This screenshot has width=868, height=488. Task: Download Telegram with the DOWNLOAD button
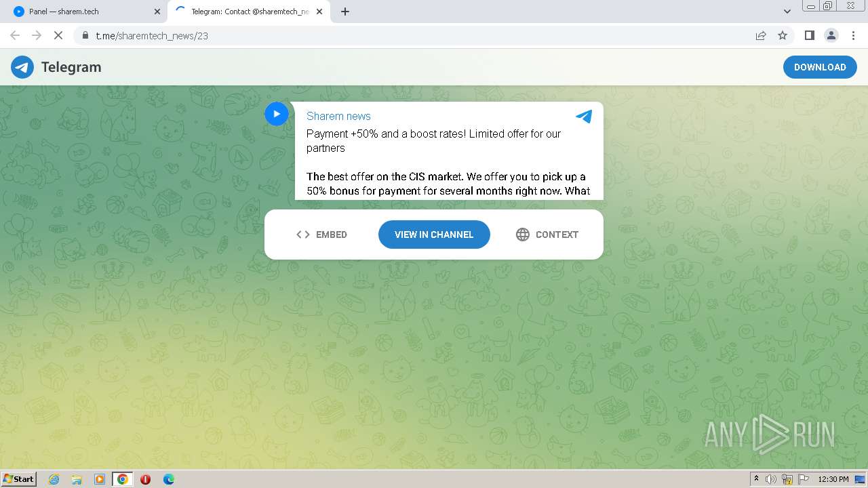820,67
